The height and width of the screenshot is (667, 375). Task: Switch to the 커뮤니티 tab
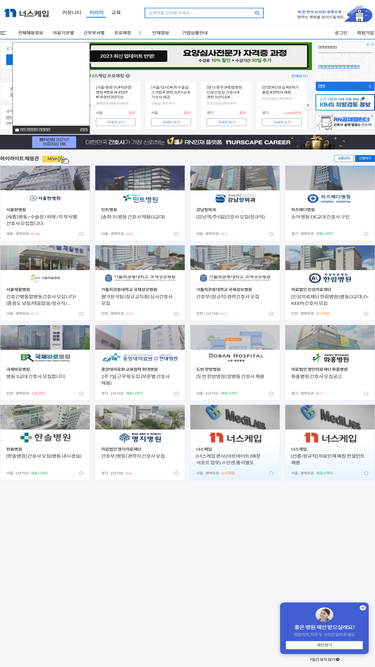[x=71, y=13]
